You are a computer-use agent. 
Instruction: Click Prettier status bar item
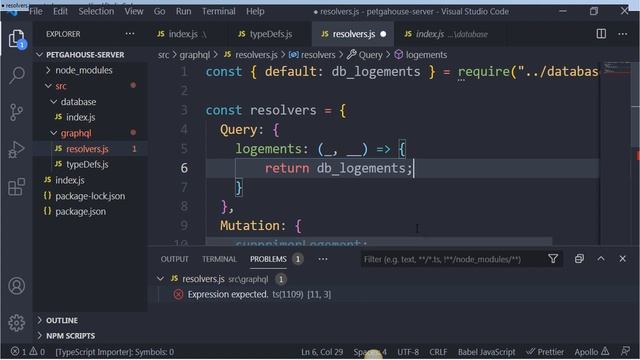click(x=545, y=351)
